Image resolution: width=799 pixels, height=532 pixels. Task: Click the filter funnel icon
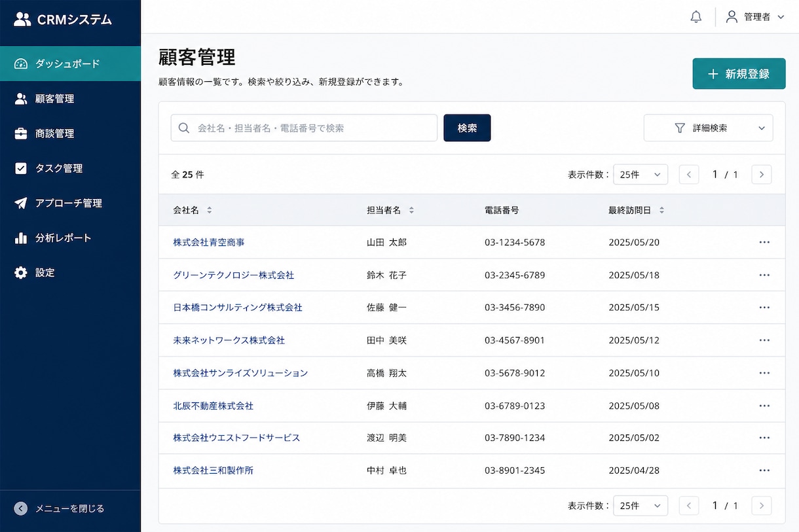tap(680, 128)
